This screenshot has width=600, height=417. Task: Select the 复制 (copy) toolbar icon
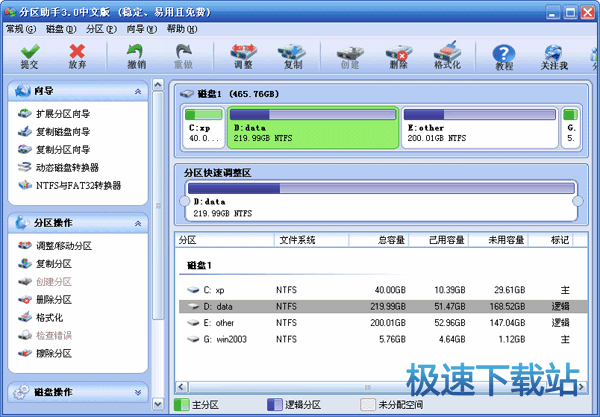[x=292, y=52]
